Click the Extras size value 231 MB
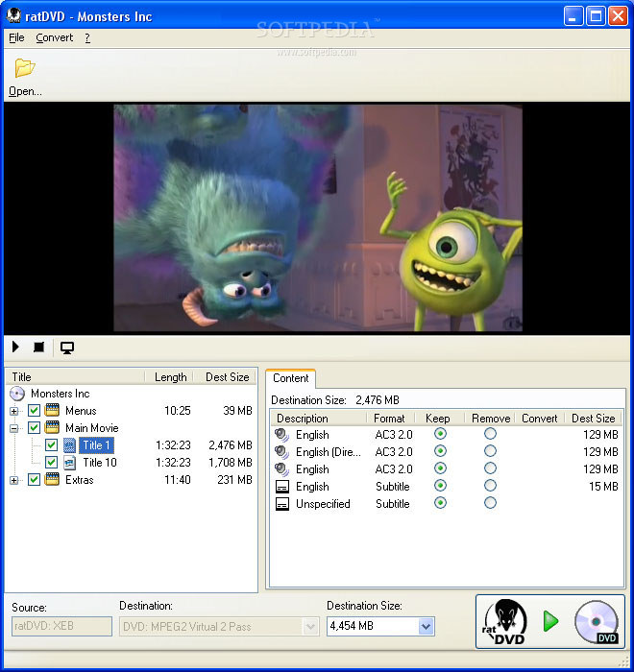Viewport: 634px width, 672px height. click(x=234, y=480)
